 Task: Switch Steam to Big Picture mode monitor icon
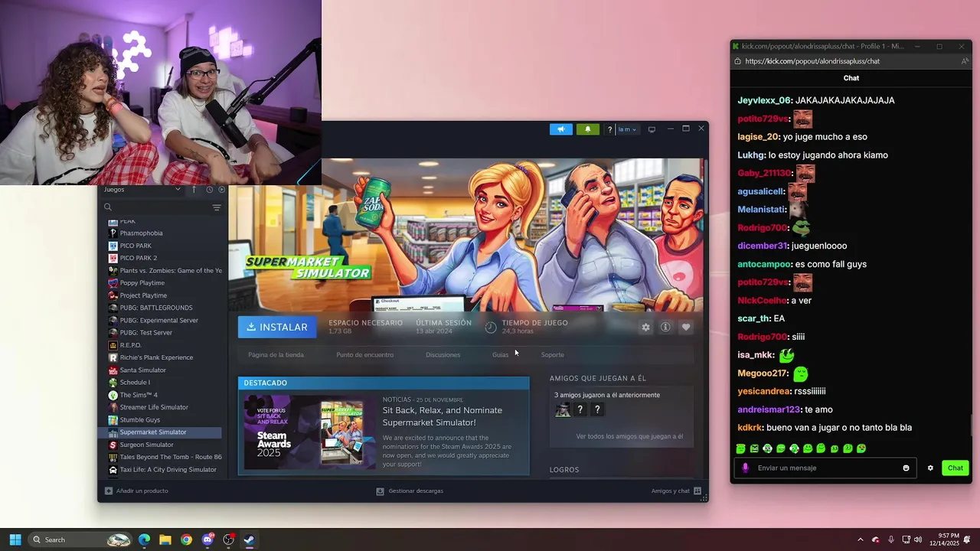[652, 129]
